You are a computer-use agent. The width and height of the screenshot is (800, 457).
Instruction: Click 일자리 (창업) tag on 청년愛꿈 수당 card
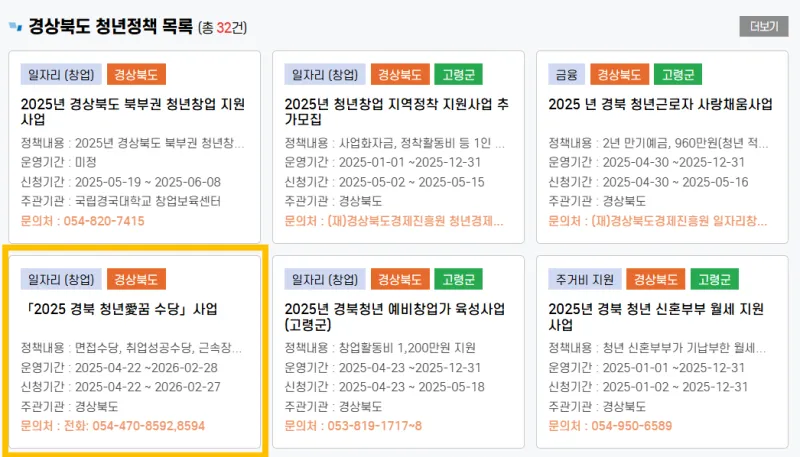[61, 279]
